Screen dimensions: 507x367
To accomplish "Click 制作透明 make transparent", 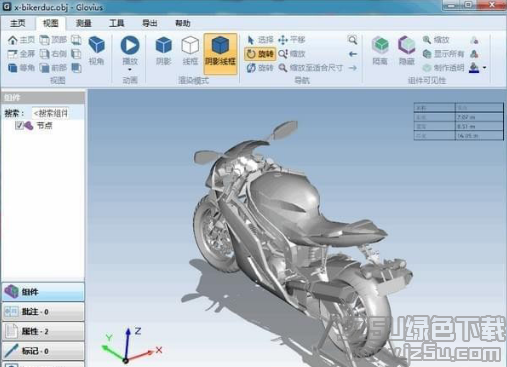I will (443, 68).
